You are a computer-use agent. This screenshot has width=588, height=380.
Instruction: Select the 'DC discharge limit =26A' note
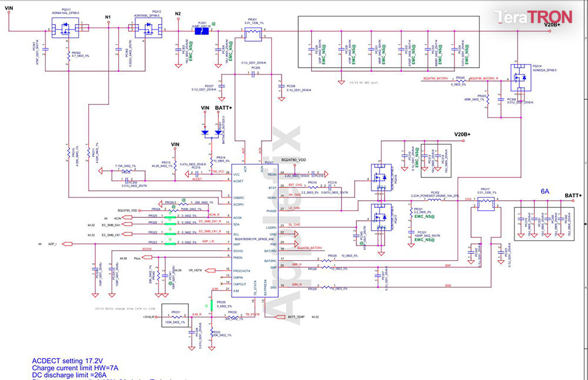tap(69, 375)
